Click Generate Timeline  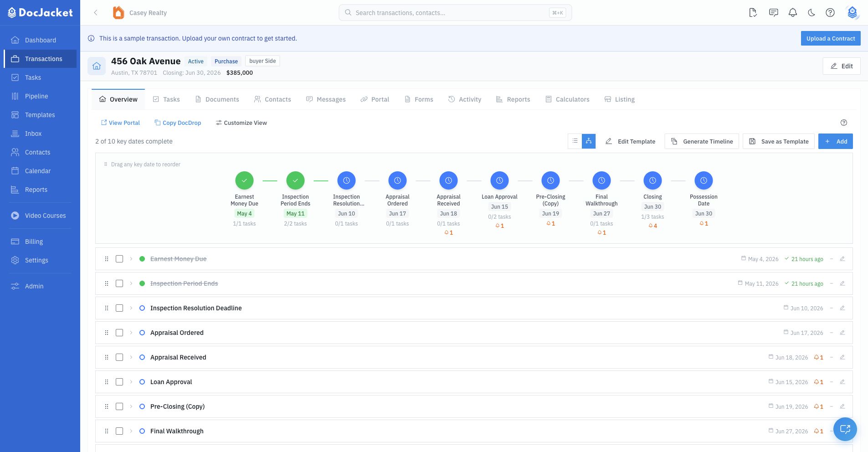point(702,141)
